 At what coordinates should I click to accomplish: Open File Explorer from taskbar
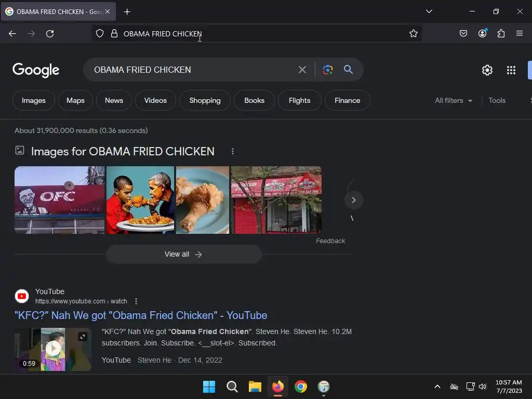255,387
